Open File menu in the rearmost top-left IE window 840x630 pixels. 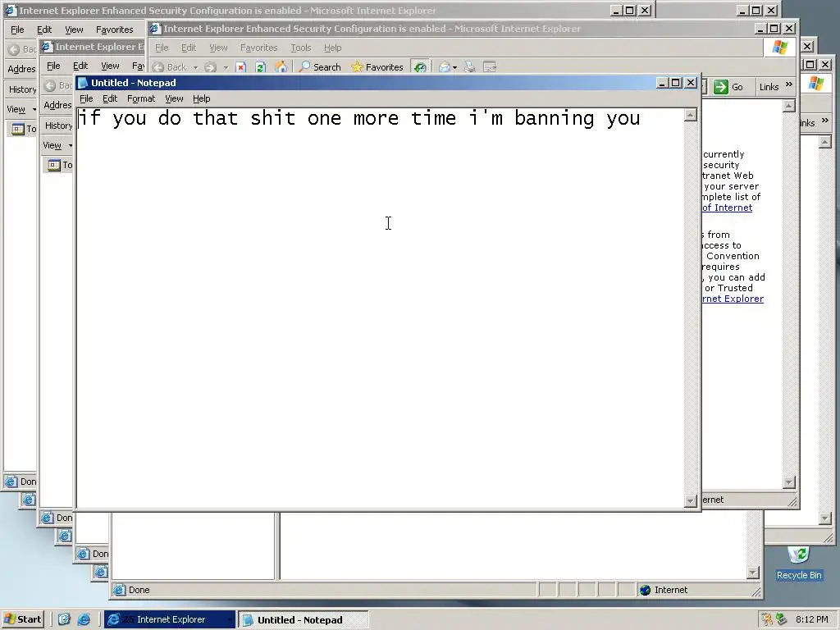pyautogui.click(x=17, y=30)
